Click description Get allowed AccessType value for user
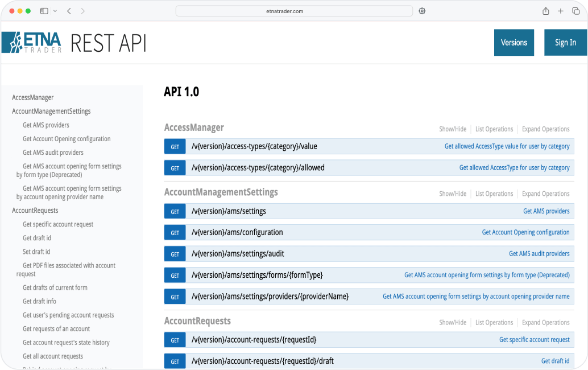The width and height of the screenshot is (588, 370). (507, 146)
